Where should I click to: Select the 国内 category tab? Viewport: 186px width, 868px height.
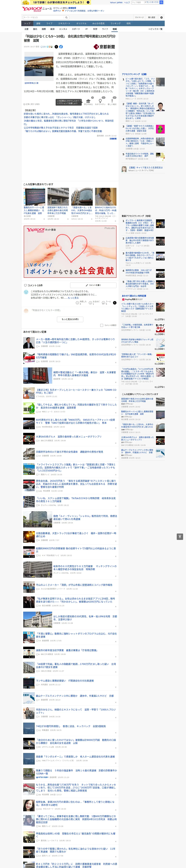tap(35, 29)
